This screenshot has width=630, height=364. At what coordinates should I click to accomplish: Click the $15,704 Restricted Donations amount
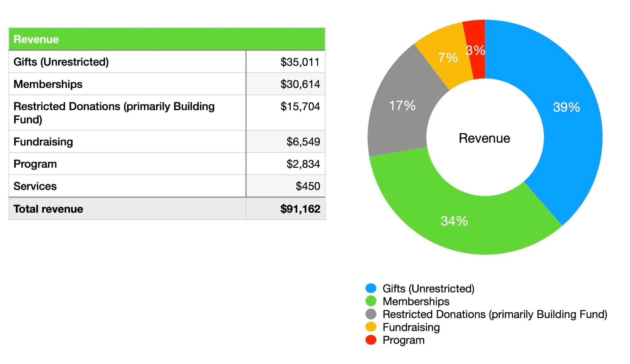tap(300, 107)
